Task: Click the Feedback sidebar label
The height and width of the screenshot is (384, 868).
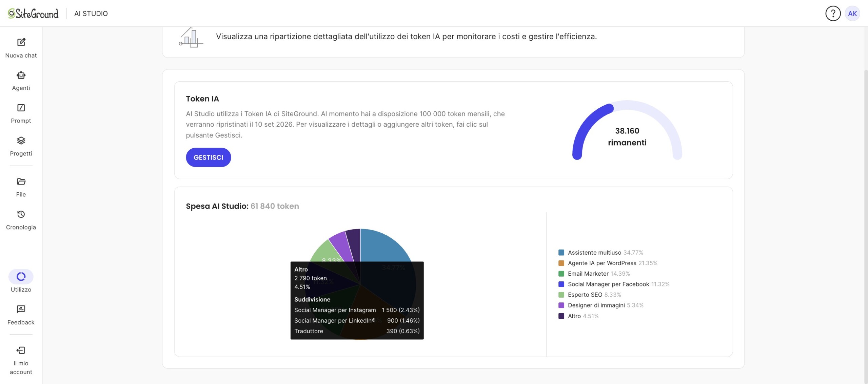Action: 21,322
